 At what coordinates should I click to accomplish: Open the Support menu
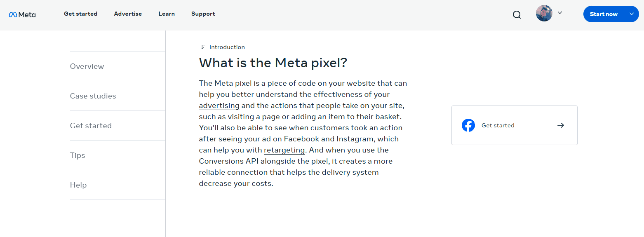(203, 14)
